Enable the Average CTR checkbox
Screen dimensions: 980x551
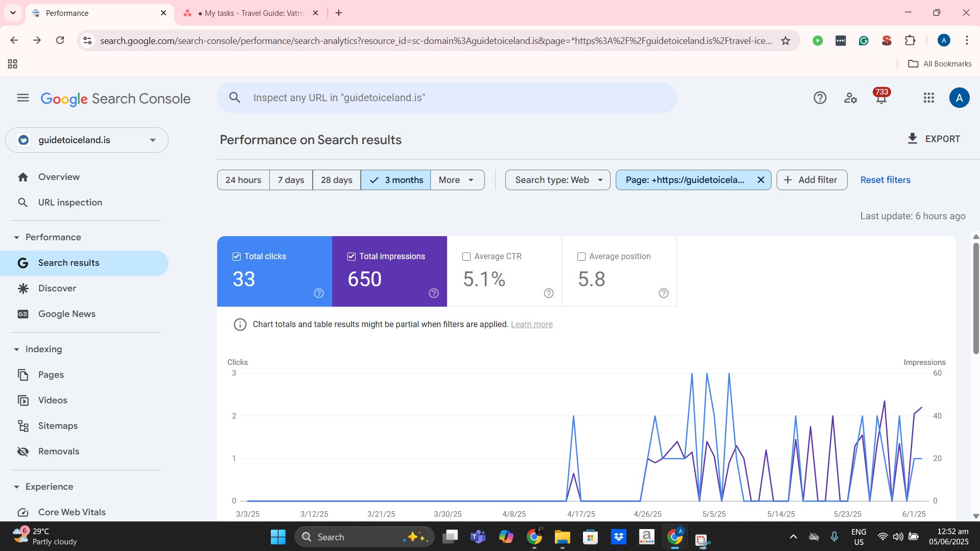tap(466, 257)
